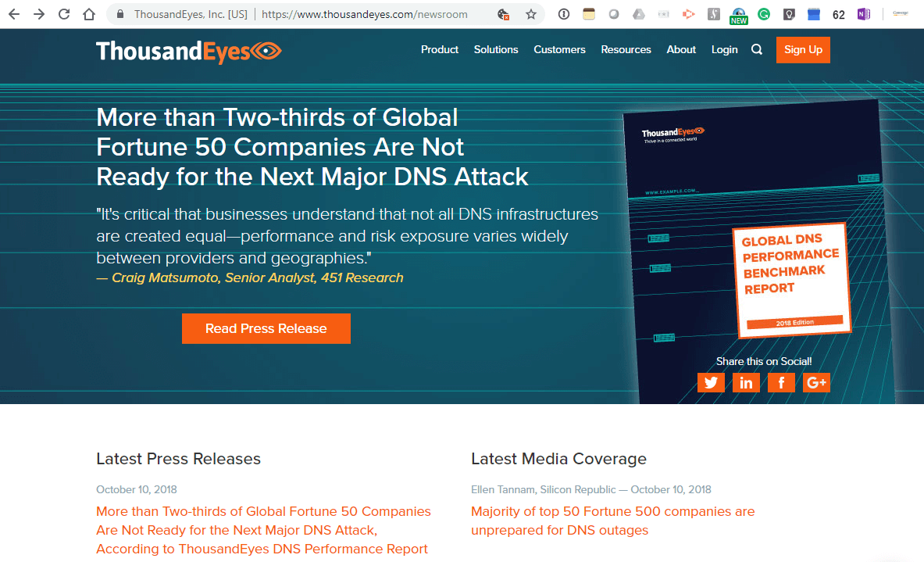Share the report on Twitter
Screen dimensions: 924x562
[x=711, y=382]
